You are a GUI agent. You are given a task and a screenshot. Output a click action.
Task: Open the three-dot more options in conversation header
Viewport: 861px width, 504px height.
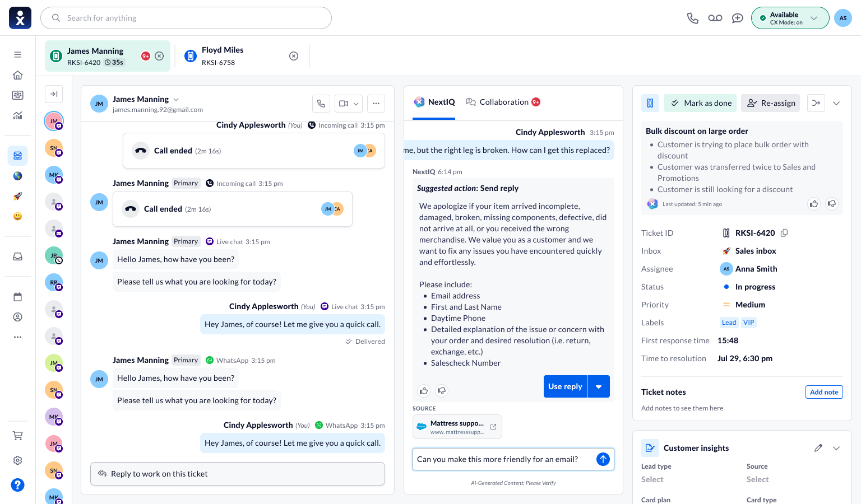[376, 104]
